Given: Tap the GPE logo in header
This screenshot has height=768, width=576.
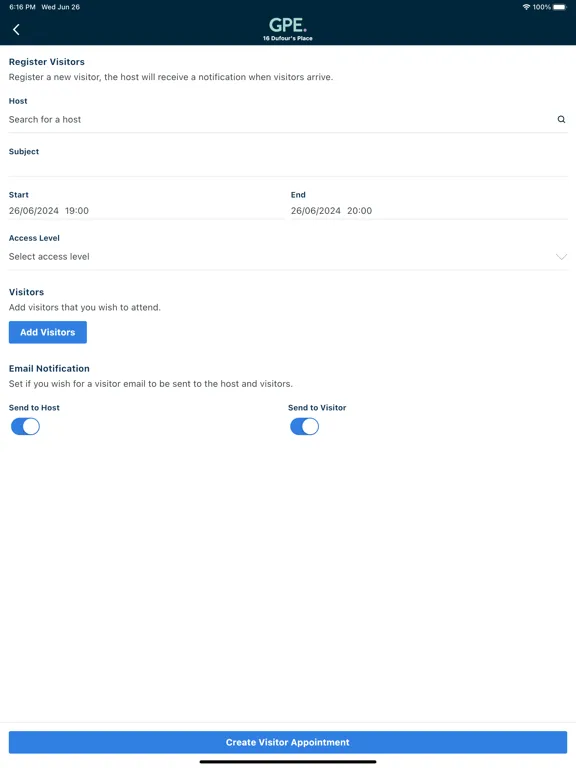Looking at the screenshot, I should tap(288, 25).
